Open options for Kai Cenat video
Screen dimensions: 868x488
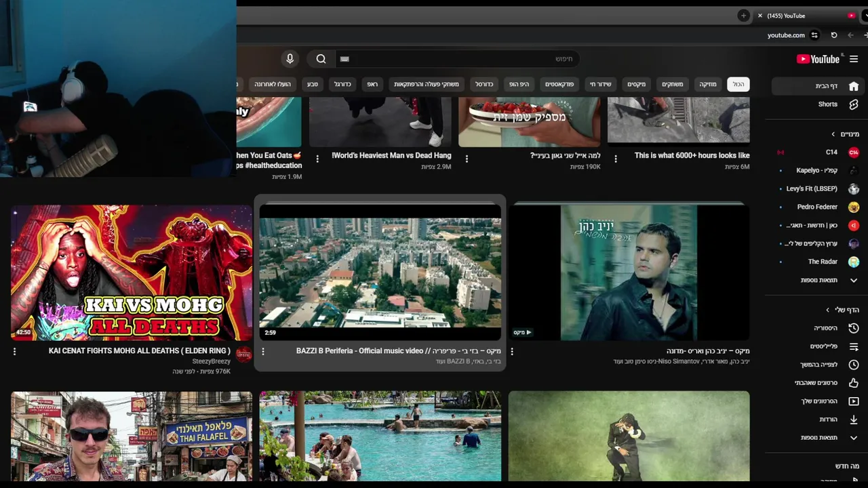point(14,351)
